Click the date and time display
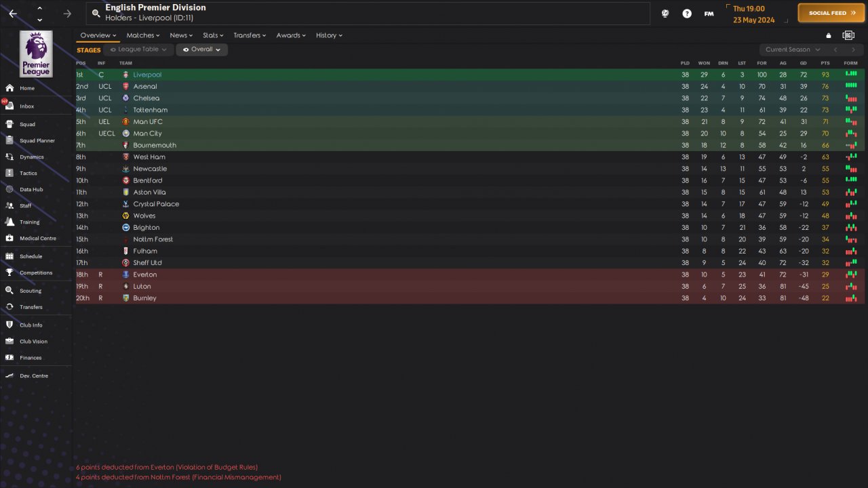 click(x=758, y=14)
